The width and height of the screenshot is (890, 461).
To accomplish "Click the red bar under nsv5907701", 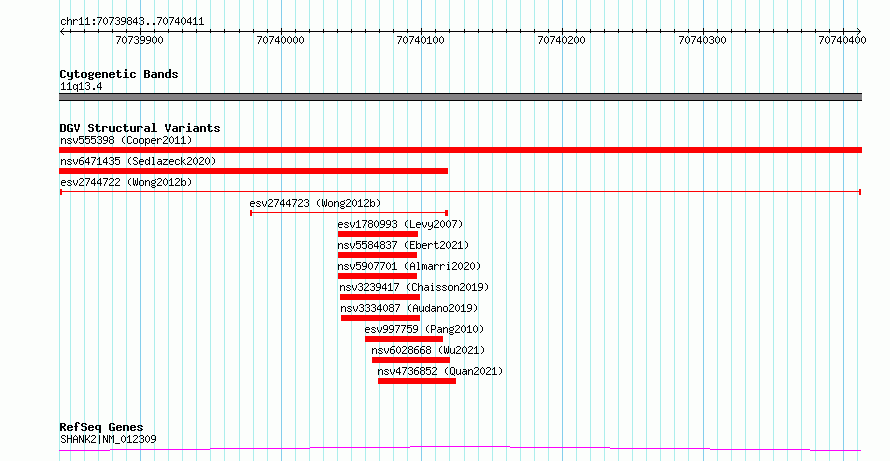I will [377, 276].
